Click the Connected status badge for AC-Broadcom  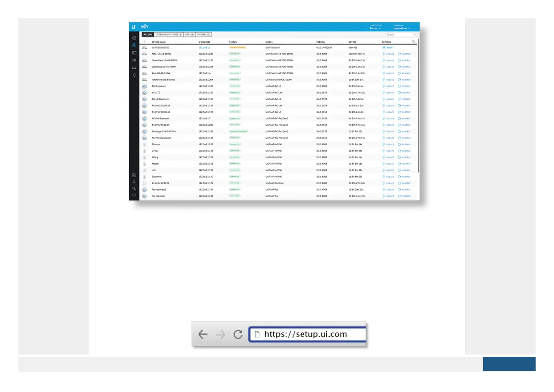[235, 86]
